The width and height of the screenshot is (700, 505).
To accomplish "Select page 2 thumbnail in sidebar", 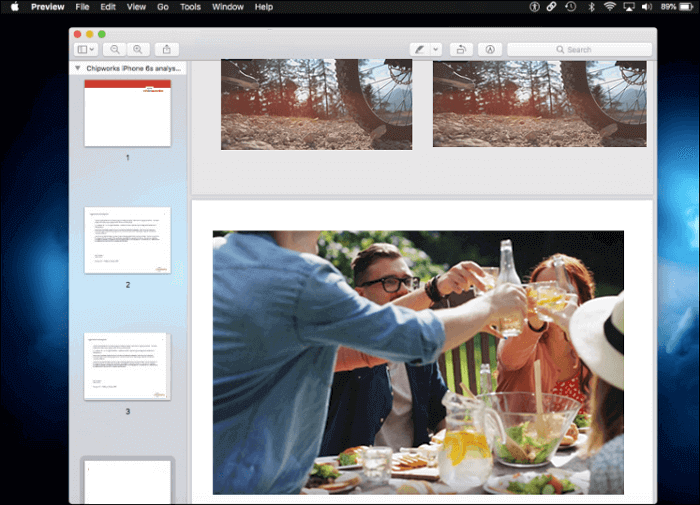I will [x=127, y=240].
